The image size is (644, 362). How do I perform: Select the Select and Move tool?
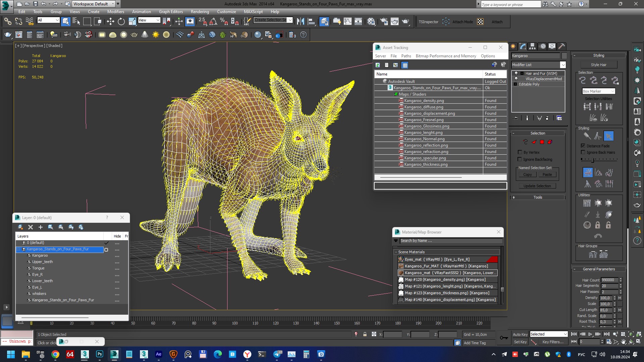(110, 22)
